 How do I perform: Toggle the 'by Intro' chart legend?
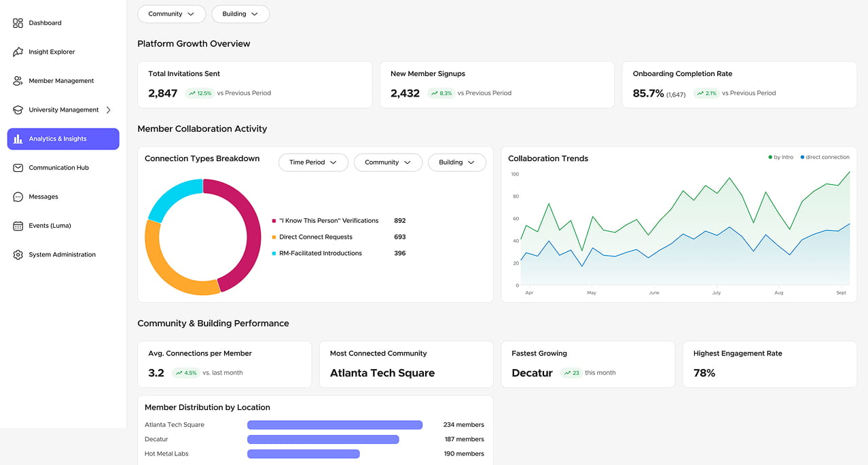pos(780,157)
